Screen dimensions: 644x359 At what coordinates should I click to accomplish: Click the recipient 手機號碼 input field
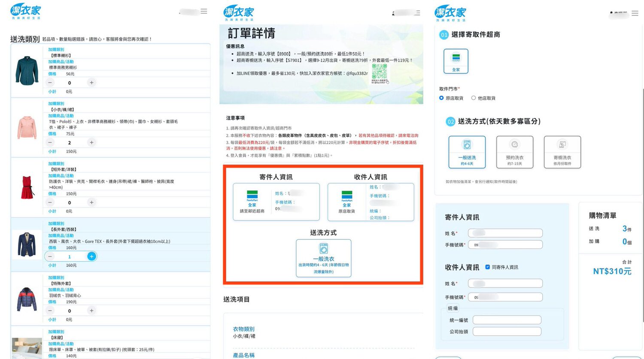pos(505,297)
